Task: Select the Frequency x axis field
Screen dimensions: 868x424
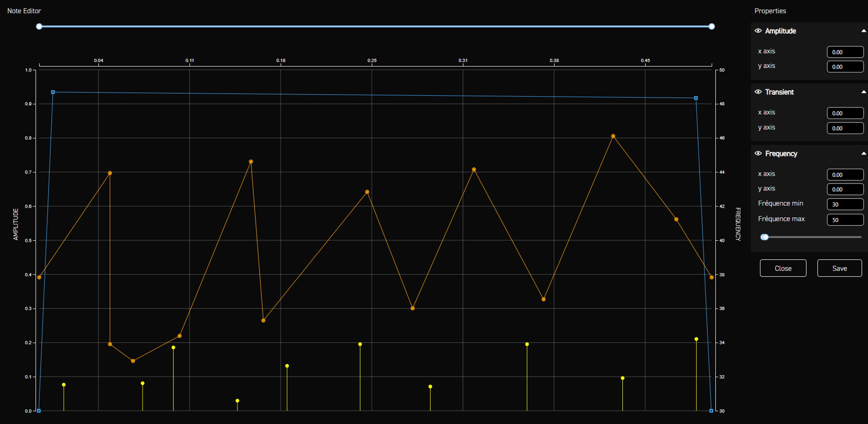Action: 845,174
